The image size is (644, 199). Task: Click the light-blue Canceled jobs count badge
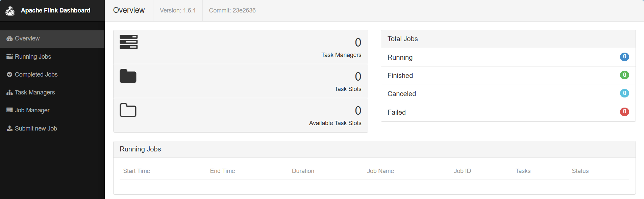click(624, 93)
